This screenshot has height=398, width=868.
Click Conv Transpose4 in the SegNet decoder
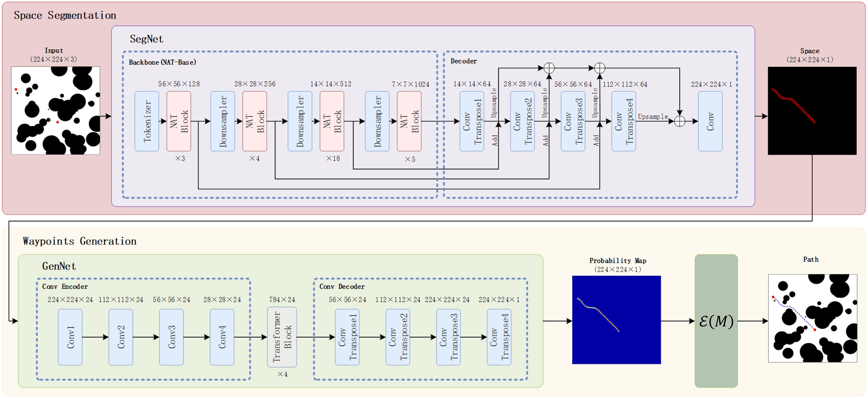pyautogui.click(x=623, y=121)
